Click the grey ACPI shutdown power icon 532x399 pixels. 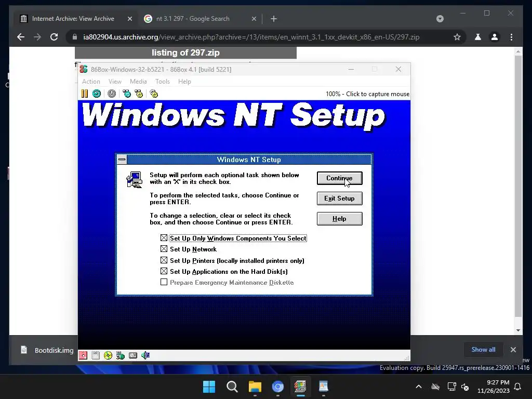112,94
